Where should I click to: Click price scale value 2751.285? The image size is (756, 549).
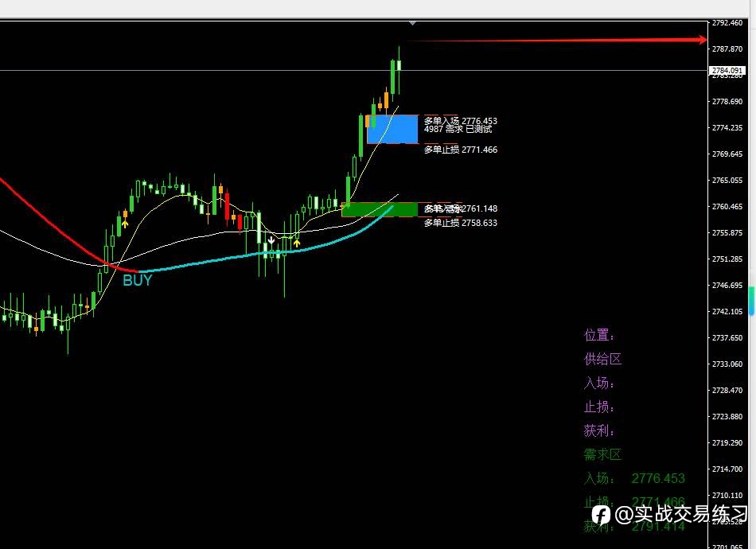tap(727, 259)
